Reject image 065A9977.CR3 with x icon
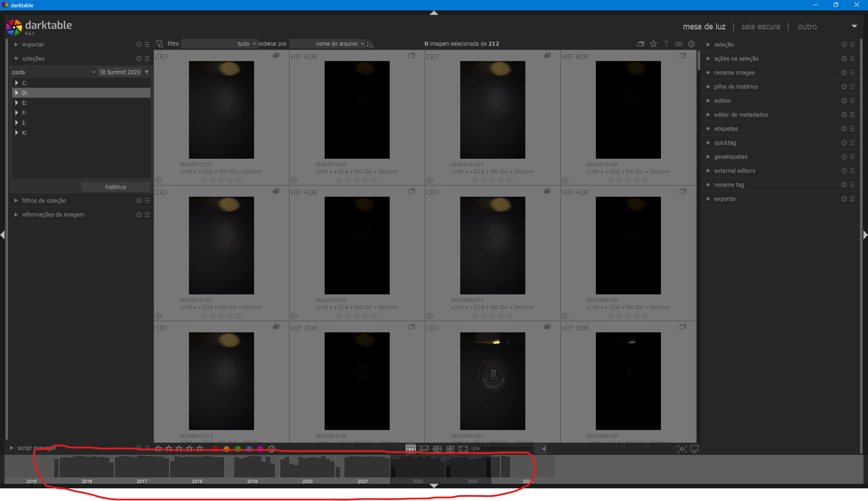The height and width of the screenshot is (501, 868). [x=158, y=180]
